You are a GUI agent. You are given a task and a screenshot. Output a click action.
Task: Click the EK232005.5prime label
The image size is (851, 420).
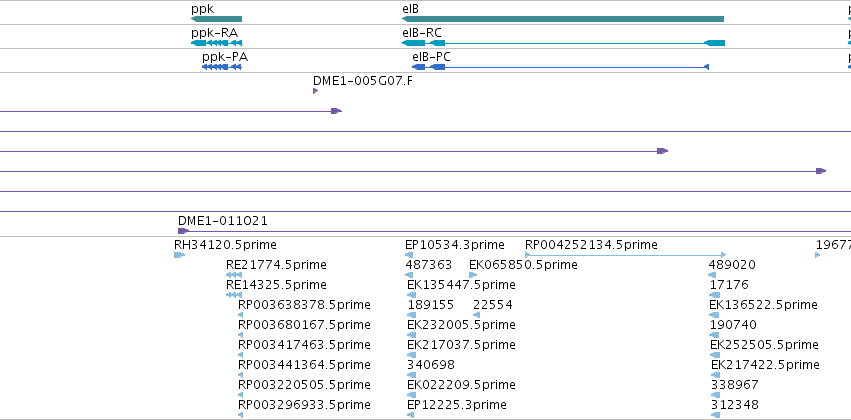tap(461, 325)
